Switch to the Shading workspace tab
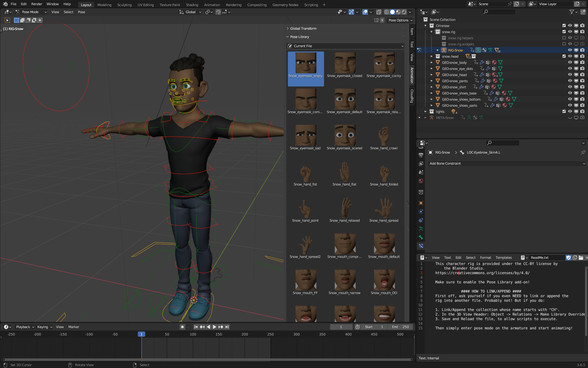588x368 pixels. point(192,5)
